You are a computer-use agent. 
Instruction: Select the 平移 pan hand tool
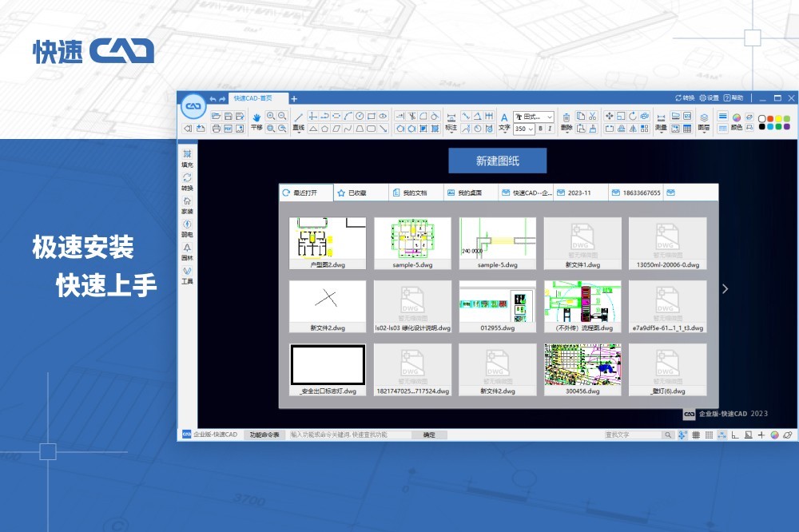click(256, 121)
